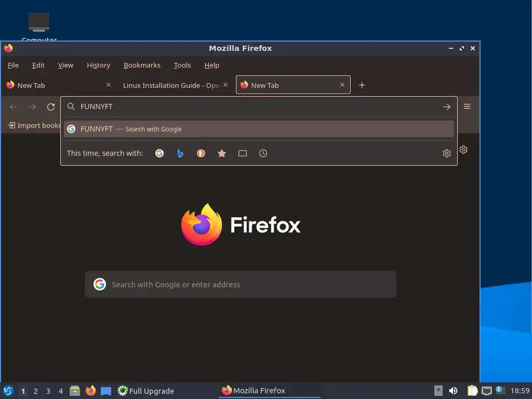Maximize the Mozilla Firefox window

[x=462, y=48]
